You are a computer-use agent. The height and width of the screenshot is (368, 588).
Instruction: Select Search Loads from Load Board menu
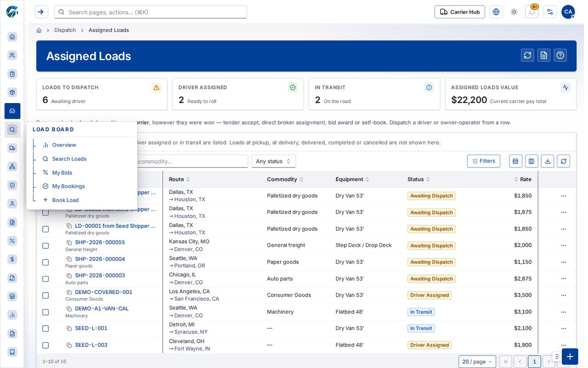(69, 159)
